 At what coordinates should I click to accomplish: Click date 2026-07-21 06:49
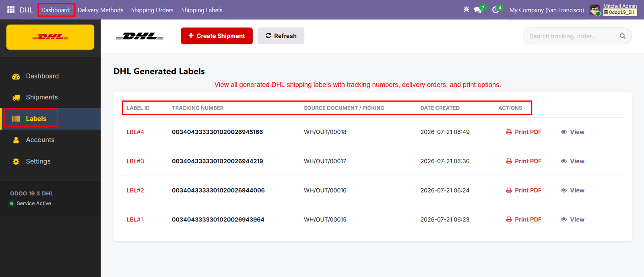coord(445,132)
